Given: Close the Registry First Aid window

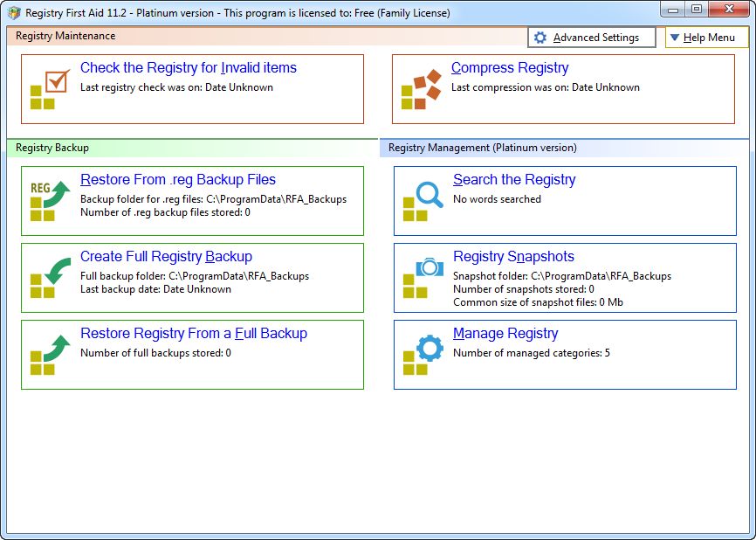Looking at the screenshot, I should tap(729, 10).
